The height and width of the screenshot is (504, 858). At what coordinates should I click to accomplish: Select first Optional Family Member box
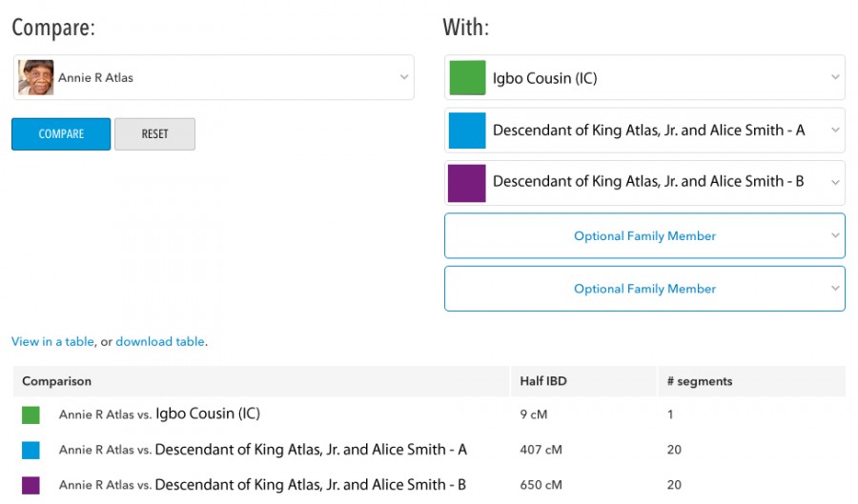644,235
